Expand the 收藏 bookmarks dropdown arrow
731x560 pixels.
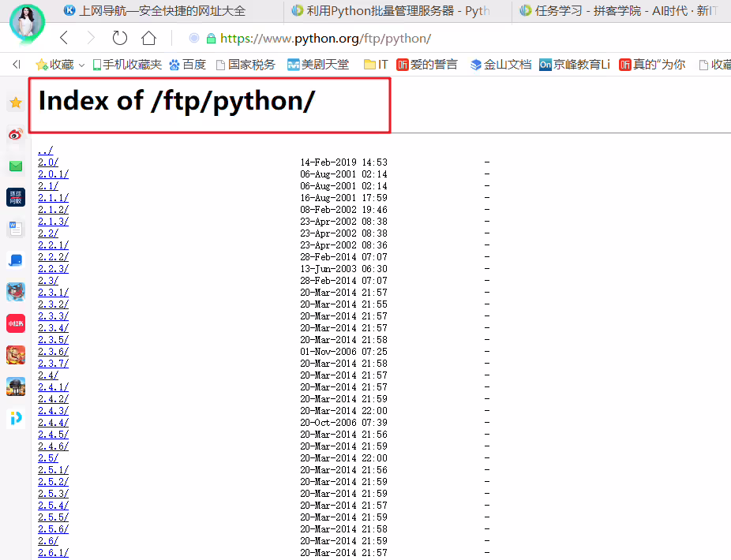pos(81,65)
